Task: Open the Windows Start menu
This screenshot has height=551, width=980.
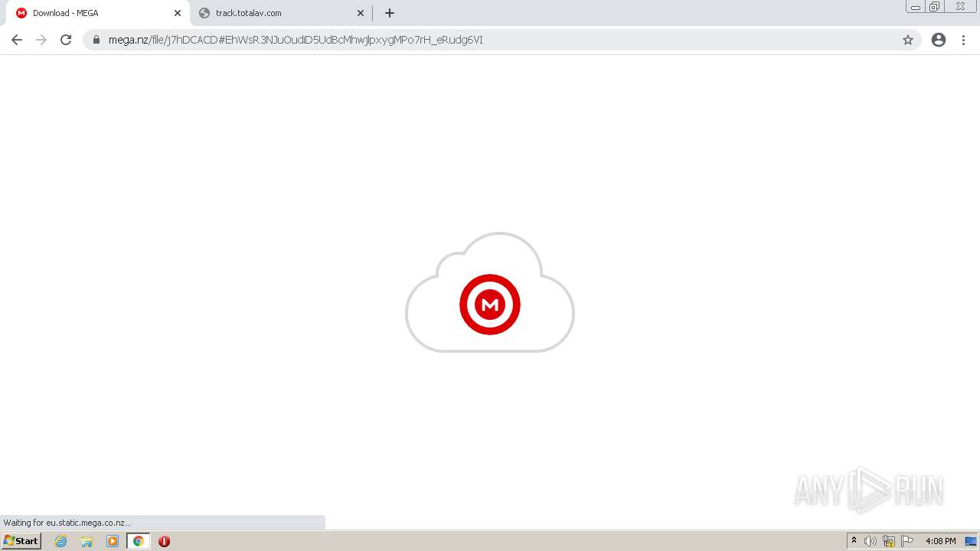Action: click(x=21, y=540)
